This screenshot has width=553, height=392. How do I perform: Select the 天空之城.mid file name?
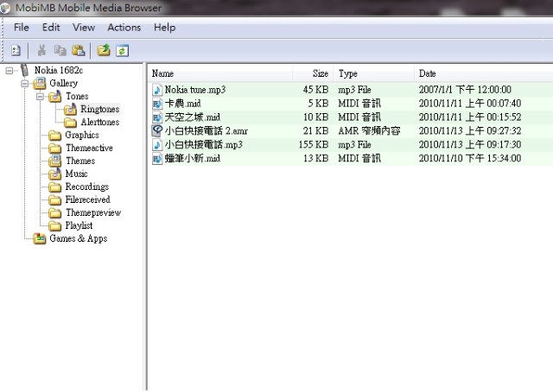(192, 117)
